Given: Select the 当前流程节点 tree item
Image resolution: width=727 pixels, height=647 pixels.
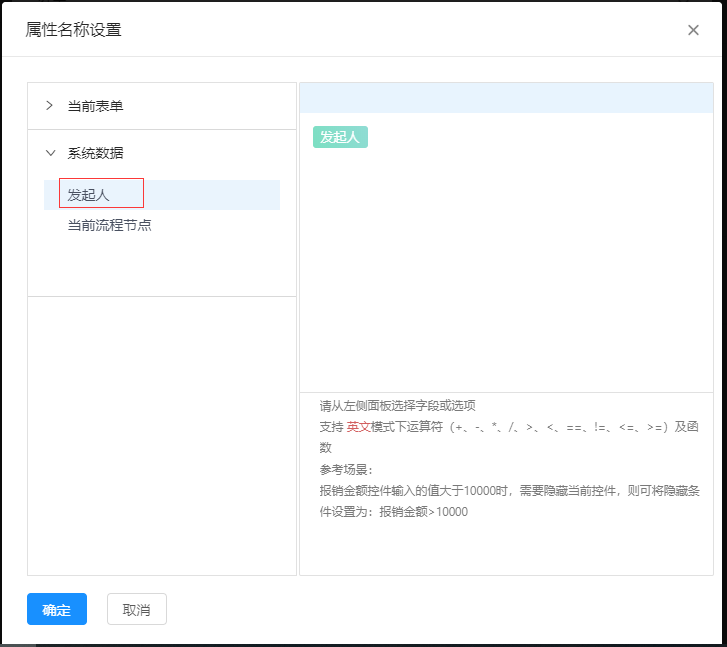Looking at the screenshot, I should tap(109, 225).
